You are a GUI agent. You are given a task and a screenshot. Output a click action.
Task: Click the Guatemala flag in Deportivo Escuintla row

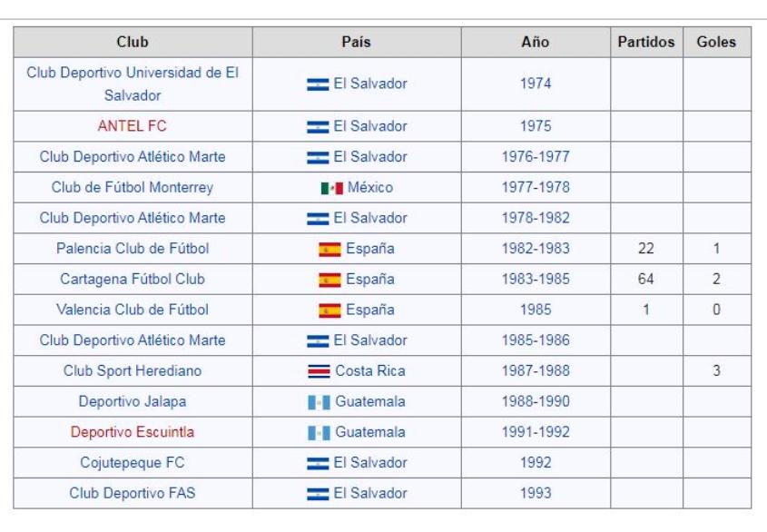(319, 433)
